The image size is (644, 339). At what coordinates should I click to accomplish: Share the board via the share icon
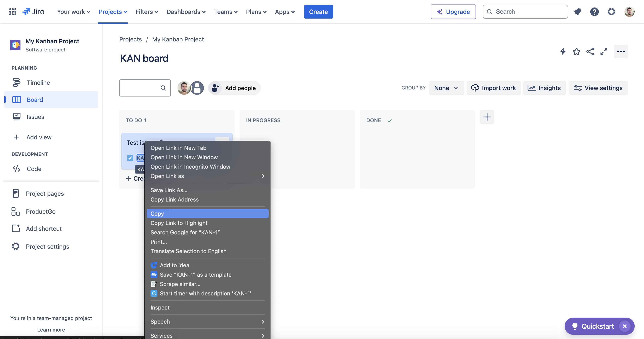tap(590, 51)
